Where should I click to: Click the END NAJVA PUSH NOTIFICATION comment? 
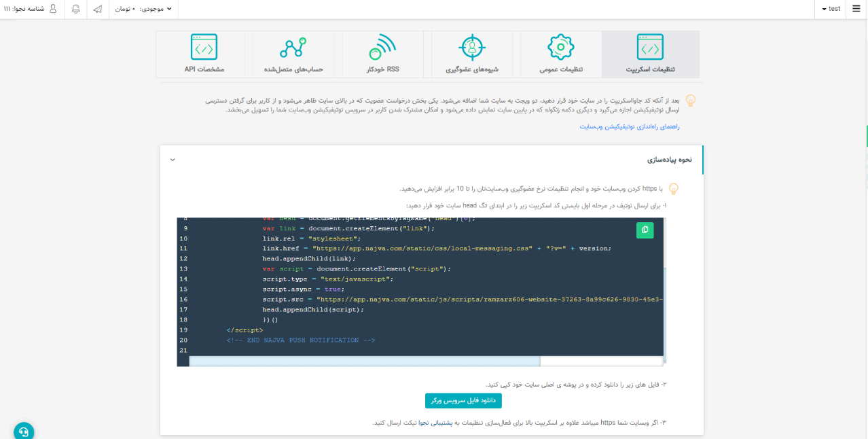[x=301, y=340]
